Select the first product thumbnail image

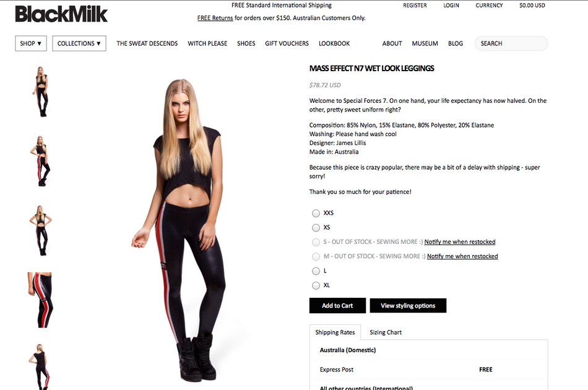[x=41, y=92]
